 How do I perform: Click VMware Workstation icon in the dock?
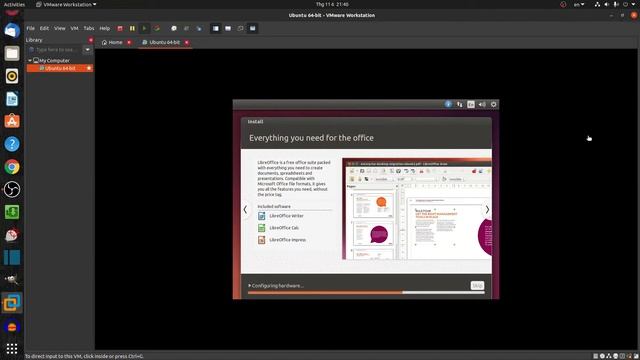(x=12, y=302)
